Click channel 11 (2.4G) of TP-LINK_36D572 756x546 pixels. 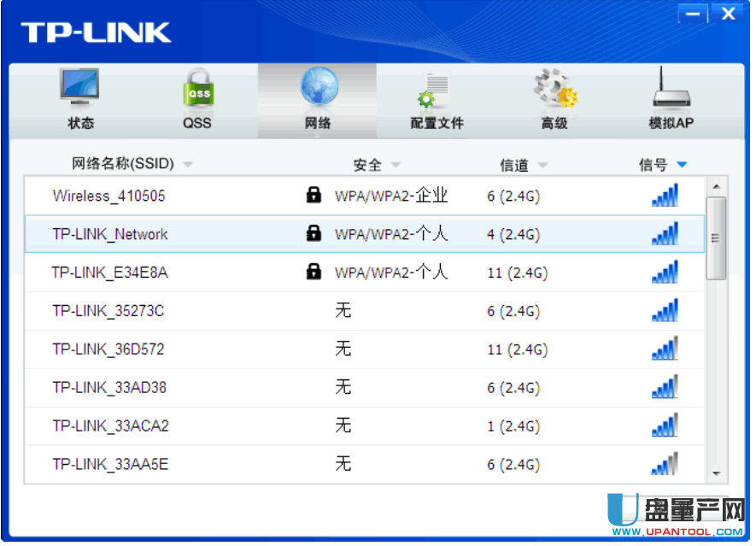518,349
